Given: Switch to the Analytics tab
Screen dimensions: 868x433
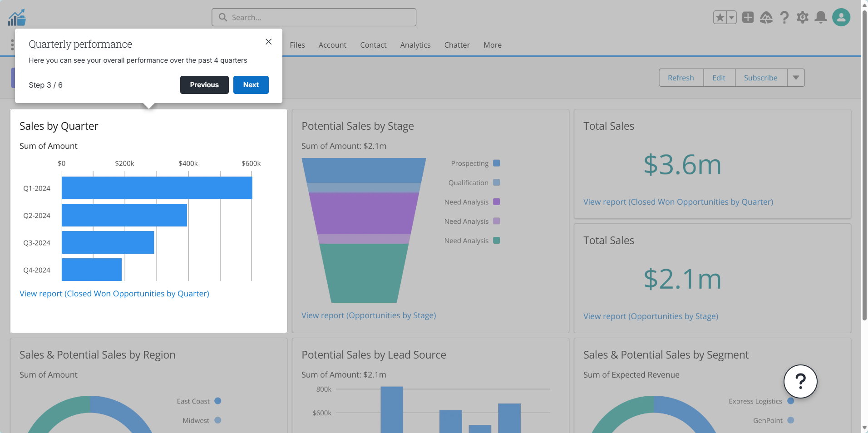Looking at the screenshot, I should 415,45.
